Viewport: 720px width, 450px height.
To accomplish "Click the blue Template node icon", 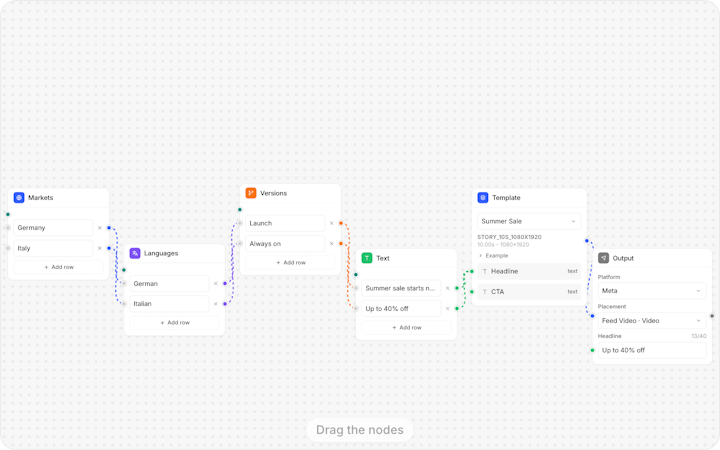I will coord(483,197).
